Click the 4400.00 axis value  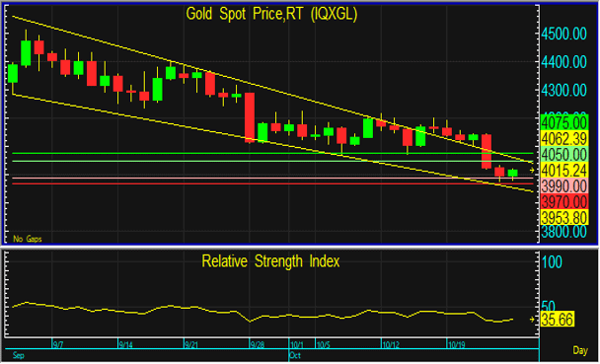(x=564, y=62)
